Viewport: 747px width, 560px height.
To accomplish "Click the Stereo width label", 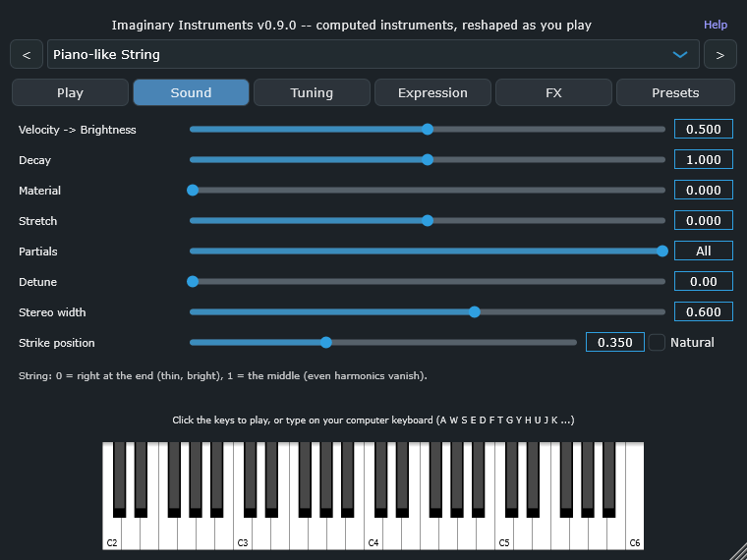I will coord(52,312).
